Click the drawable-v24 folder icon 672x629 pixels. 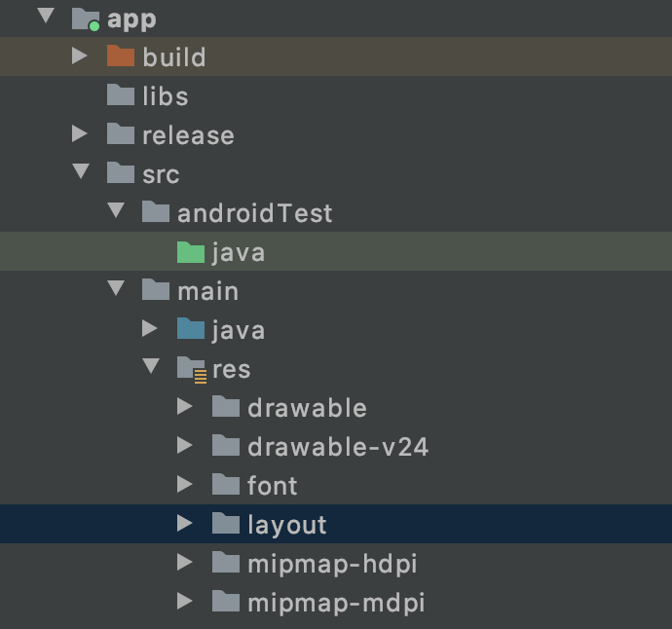pos(226,446)
